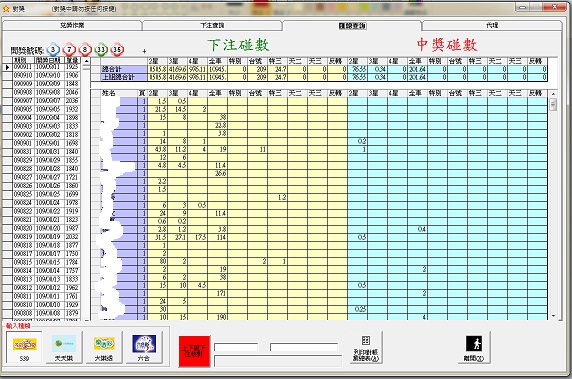This screenshot has width=572, height=379.
Task: Open the 兌獎作業 tab
Action: [x=72, y=25]
